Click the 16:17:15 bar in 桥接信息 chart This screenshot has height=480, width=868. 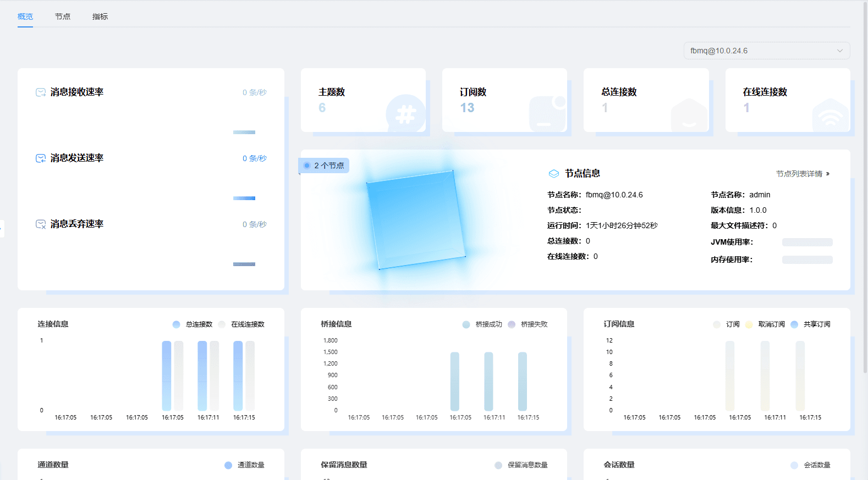(x=523, y=382)
